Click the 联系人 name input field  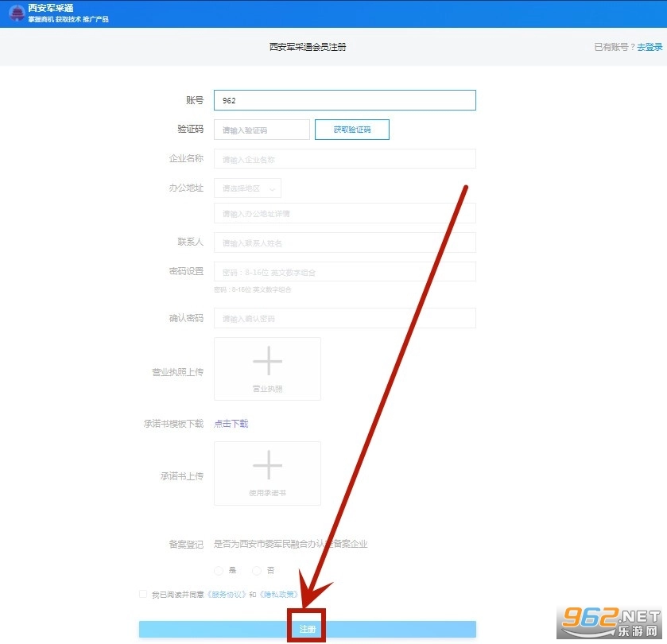coord(344,242)
